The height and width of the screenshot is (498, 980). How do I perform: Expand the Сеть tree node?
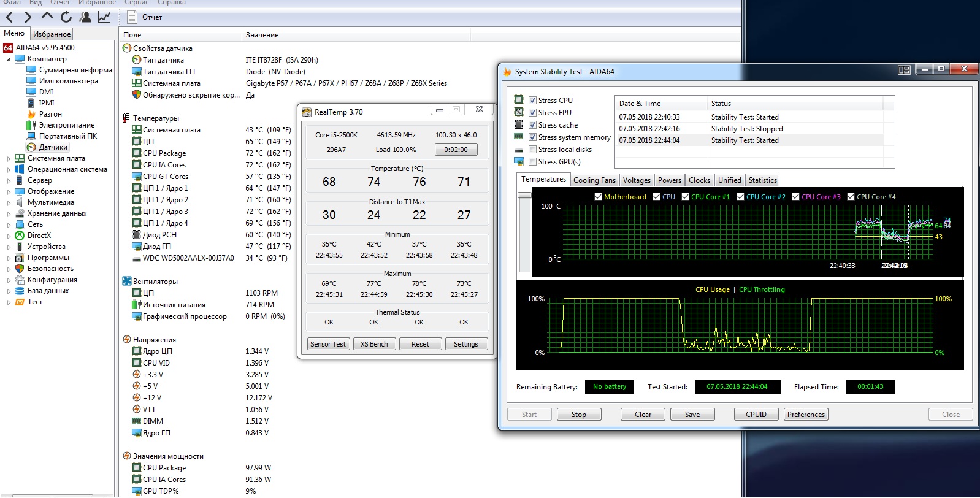click(9, 224)
